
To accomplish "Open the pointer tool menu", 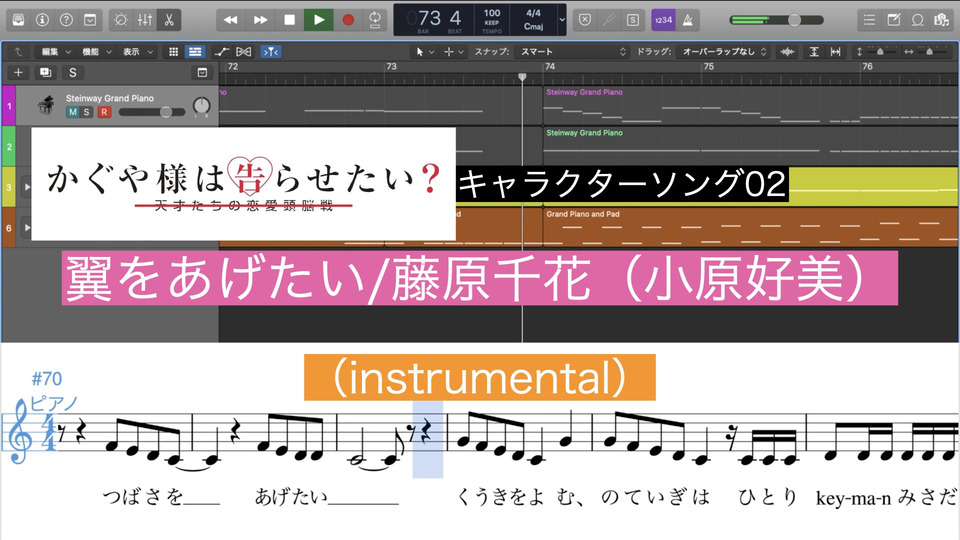I will coord(425,52).
